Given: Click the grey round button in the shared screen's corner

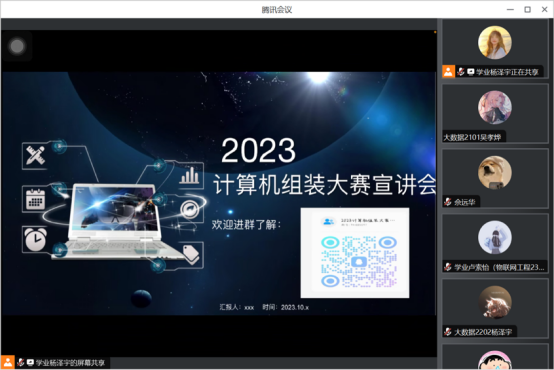Looking at the screenshot, I should (x=17, y=46).
